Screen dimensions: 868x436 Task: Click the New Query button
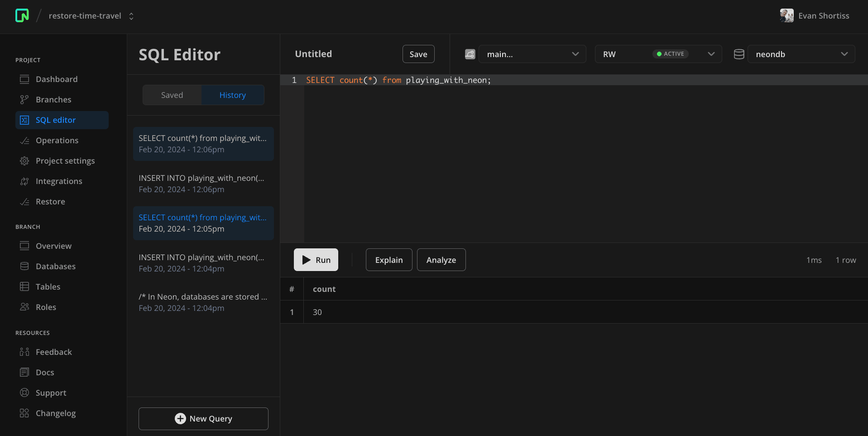pyautogui.click(x=203, y=419)
